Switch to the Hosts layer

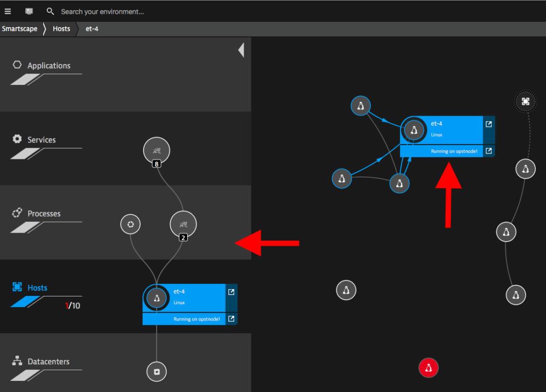pos(37,288)
